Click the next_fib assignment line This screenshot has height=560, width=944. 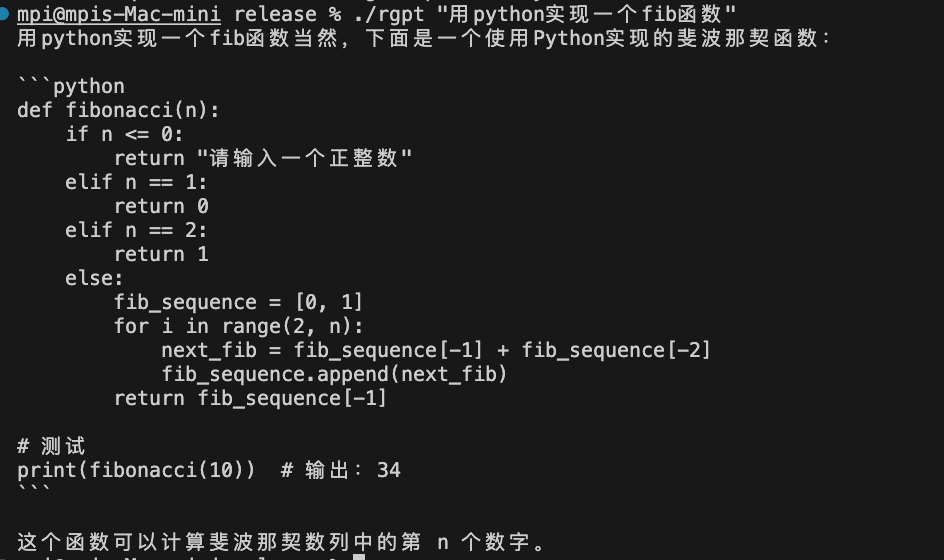point(436,350)
